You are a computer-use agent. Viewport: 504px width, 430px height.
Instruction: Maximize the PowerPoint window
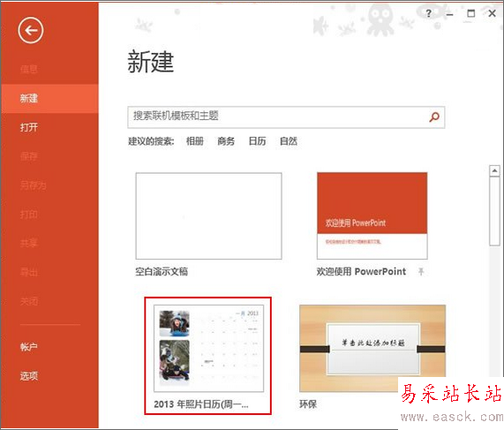470,13
